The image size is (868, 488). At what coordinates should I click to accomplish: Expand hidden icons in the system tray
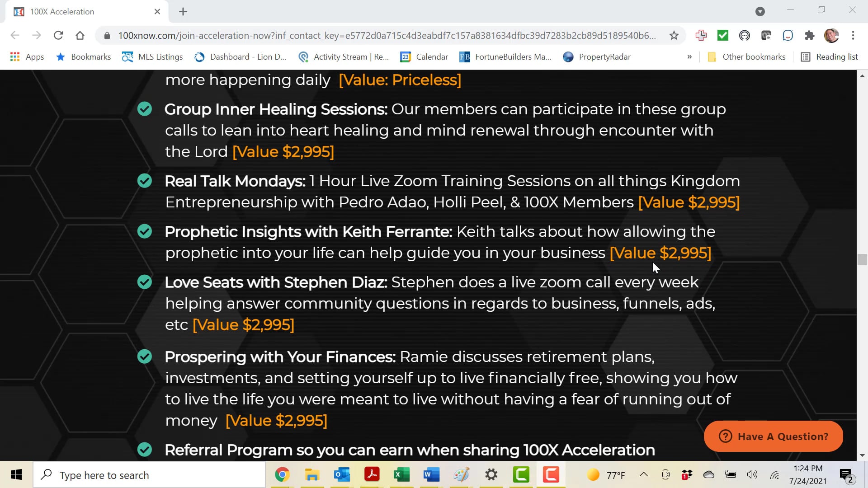click(x=644, y=474)
